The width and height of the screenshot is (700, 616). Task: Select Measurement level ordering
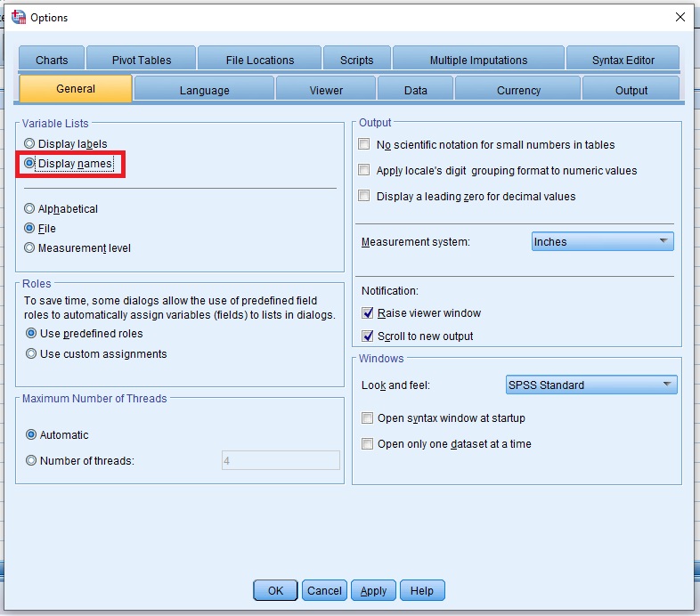pyautogui.click(x=29, y=247)
